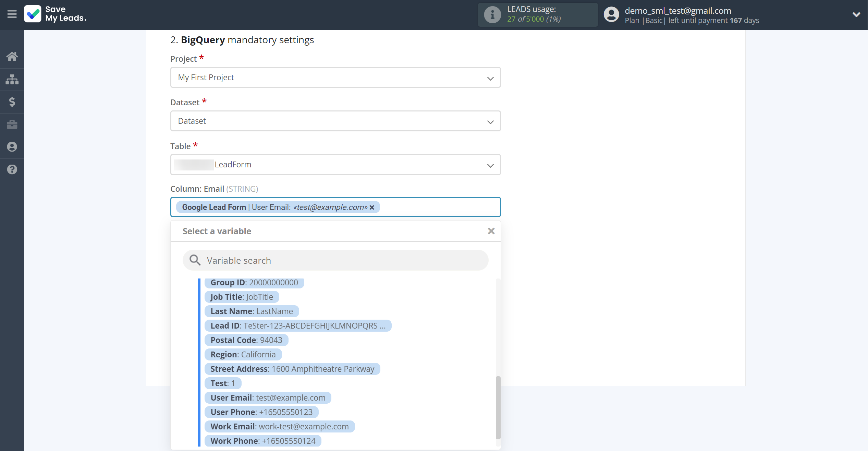This screenshot has width=868, height=451.
Task: Open the connections sitemap icon
Action: click(x=12, y=79)
